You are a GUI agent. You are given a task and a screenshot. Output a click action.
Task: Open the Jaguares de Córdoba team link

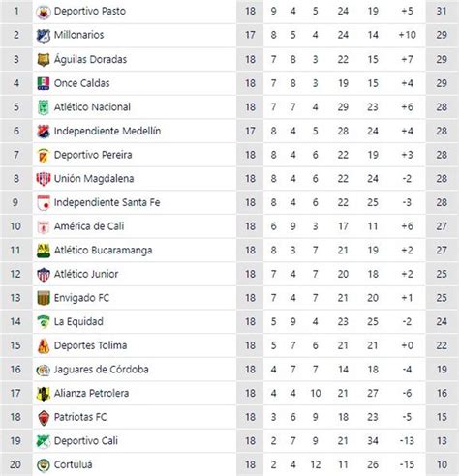[101, 370]
